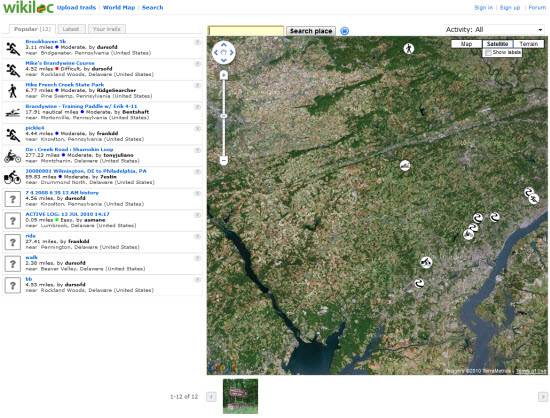Click author name Ridgesearcher
Screen dimensions: 550x418
pyautogui.click(x=116, y=90)
